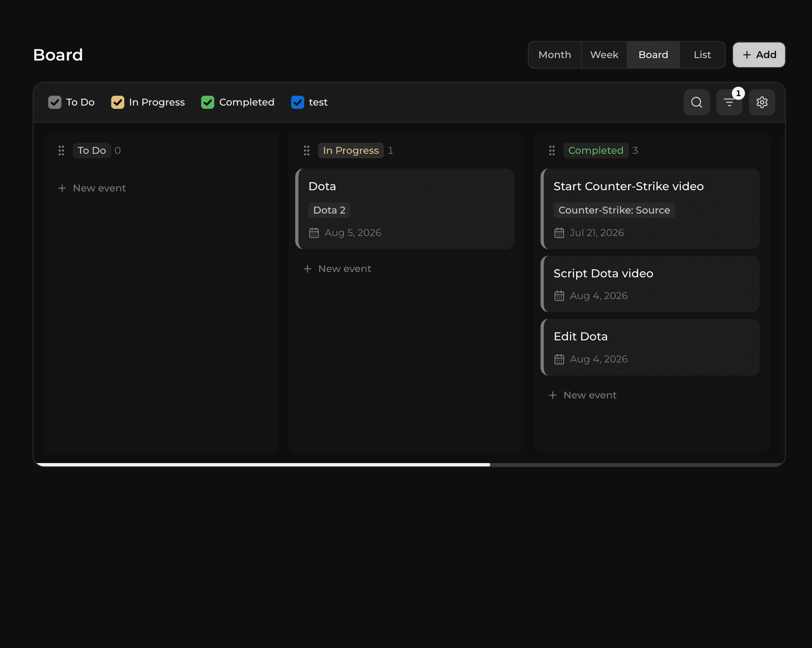Click the Aug 5, 2026 date

point(353,233)
